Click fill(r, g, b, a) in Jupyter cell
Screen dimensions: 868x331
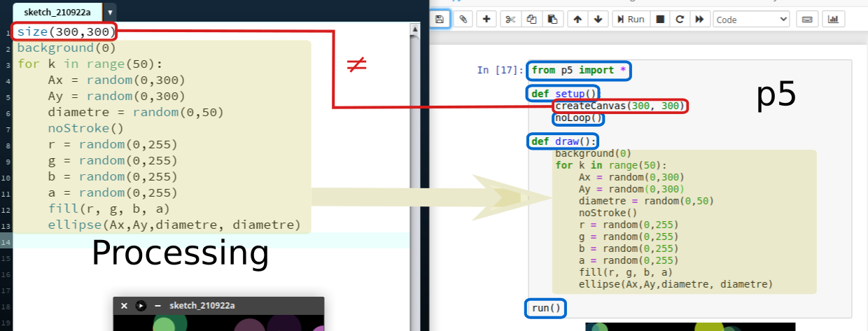coord(626,272)
